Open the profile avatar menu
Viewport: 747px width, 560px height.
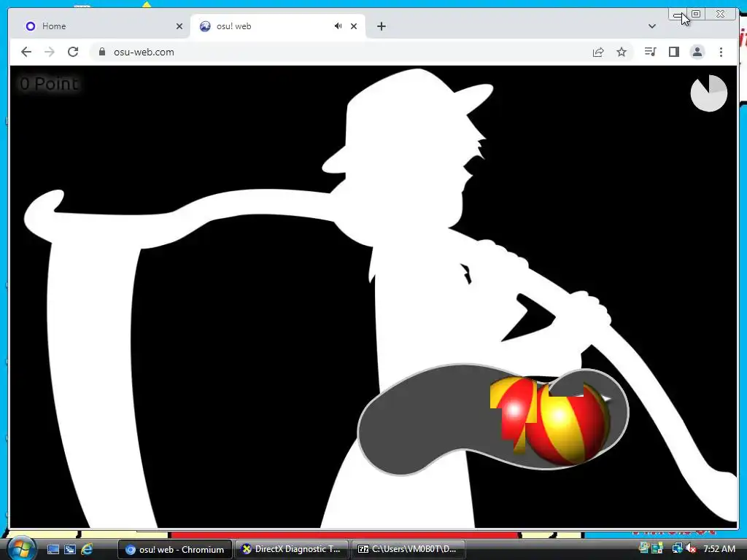click(x=697, y=52)
